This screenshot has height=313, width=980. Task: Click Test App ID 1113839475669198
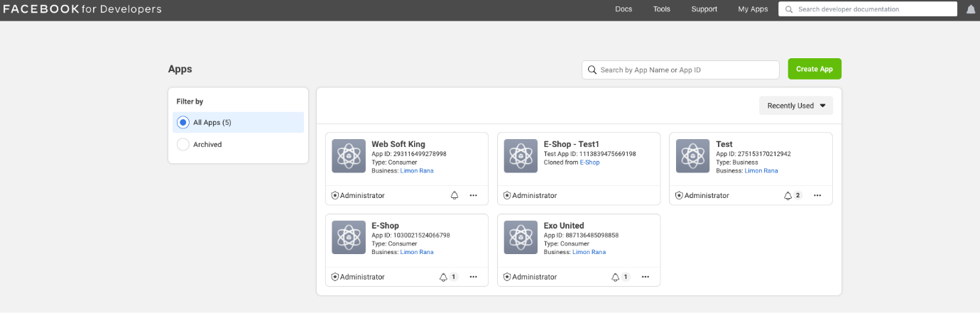tap(589, 153)
